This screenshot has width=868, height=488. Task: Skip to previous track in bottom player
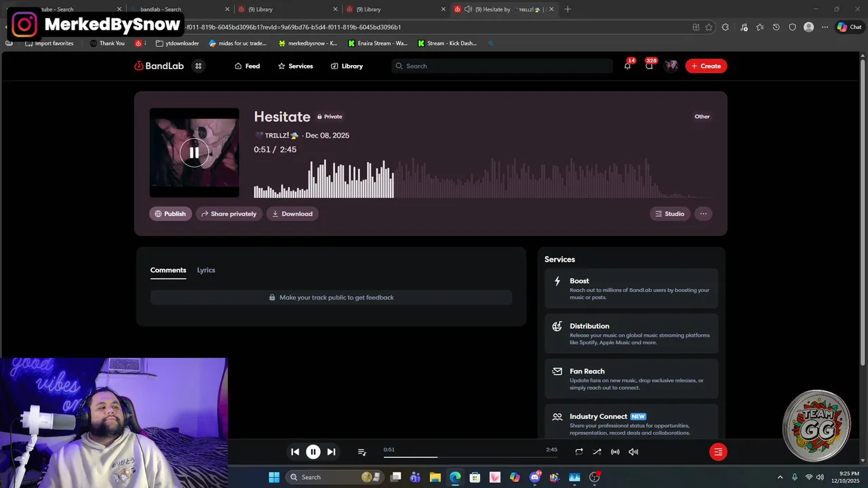(295, 451)
